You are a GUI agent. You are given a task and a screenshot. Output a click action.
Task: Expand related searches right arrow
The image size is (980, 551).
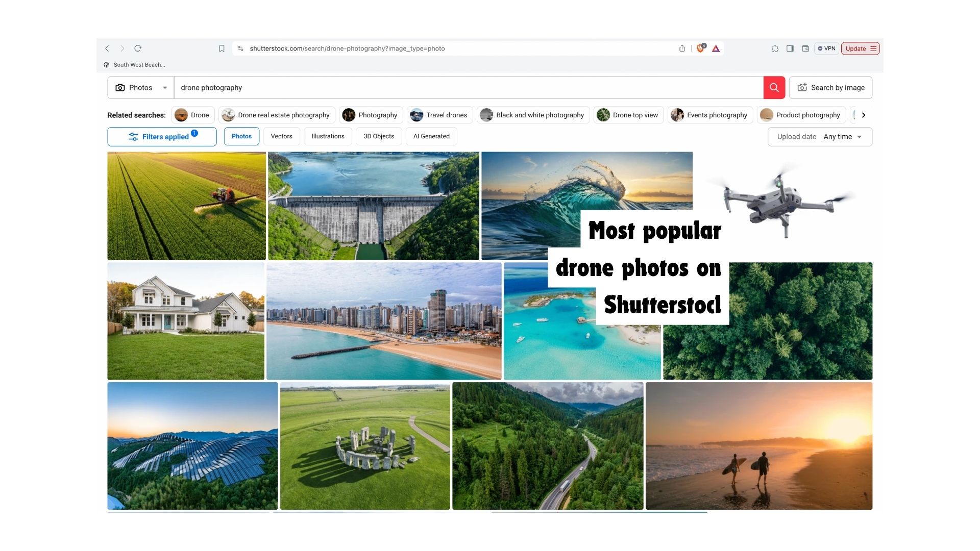[864, 114]
